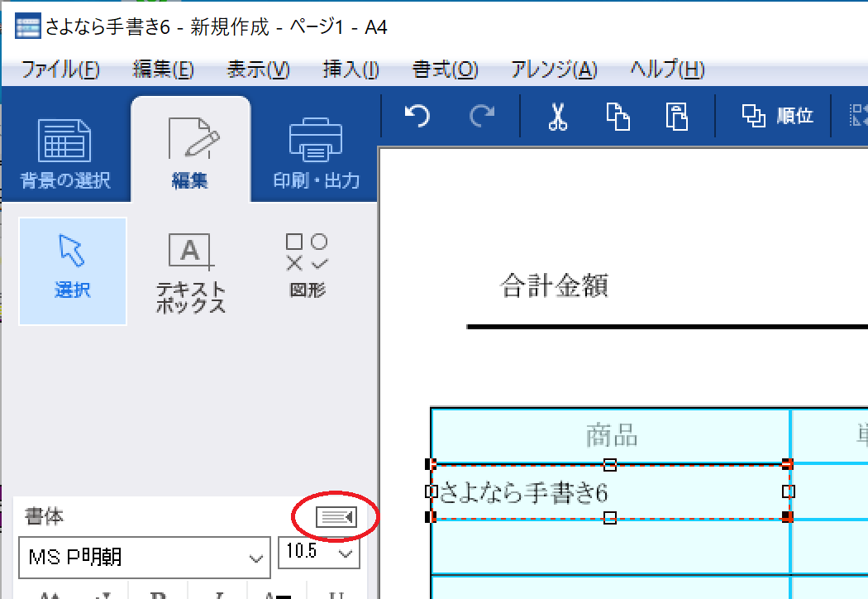Open the 書式(O) menu
The image size is (868, 599).
click(445, 70)
